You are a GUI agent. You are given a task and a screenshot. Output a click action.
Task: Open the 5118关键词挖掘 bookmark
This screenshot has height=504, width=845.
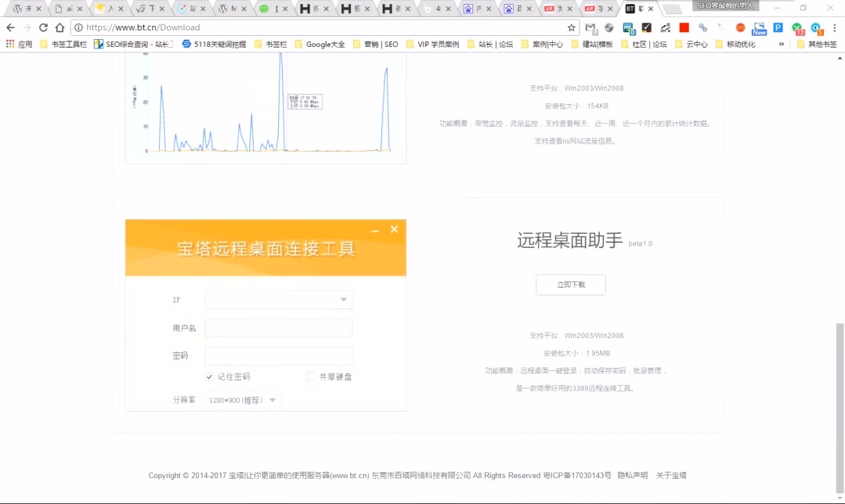pyautogui.click(x=214, y=44)
